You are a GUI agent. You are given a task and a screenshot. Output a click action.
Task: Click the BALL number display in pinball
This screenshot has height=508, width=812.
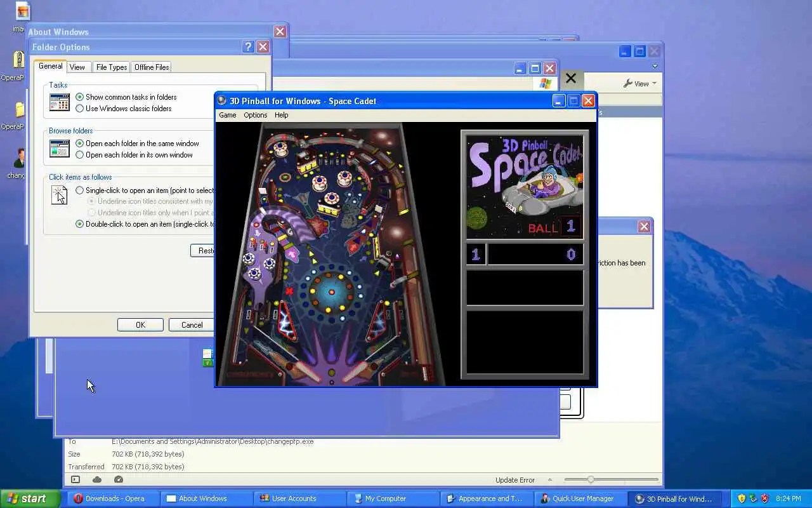tap(570, 227)
